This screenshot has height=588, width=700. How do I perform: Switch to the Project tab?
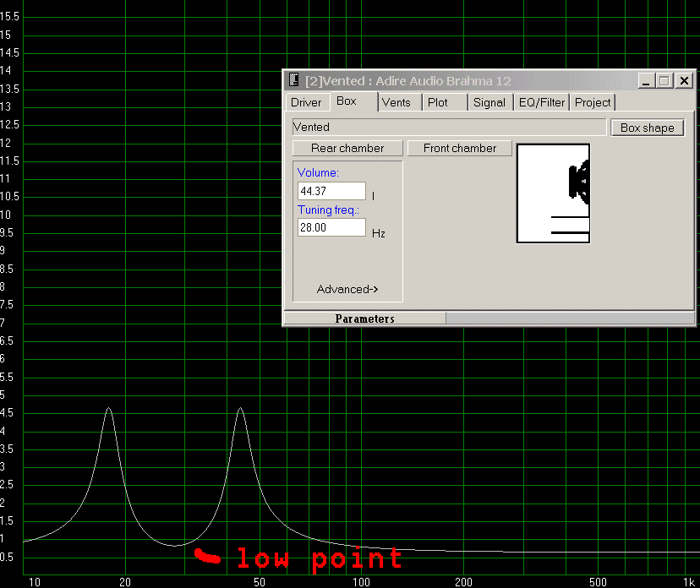point(593,102)
